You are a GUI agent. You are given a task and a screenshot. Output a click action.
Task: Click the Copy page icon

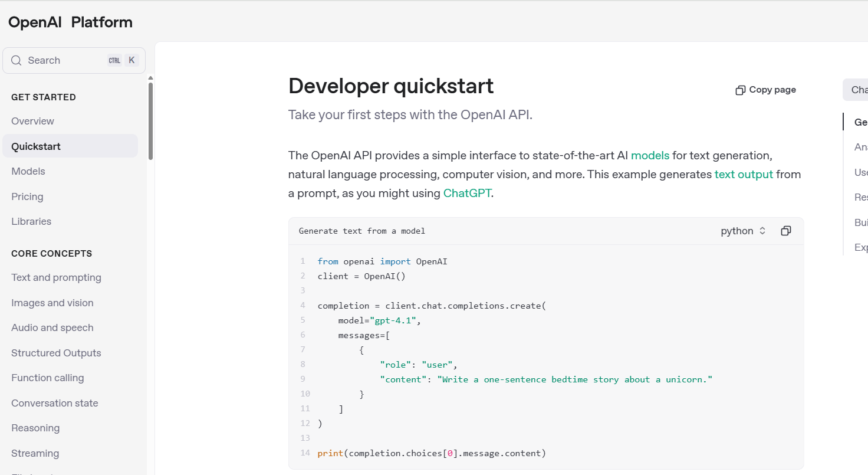tap(741, 90)
